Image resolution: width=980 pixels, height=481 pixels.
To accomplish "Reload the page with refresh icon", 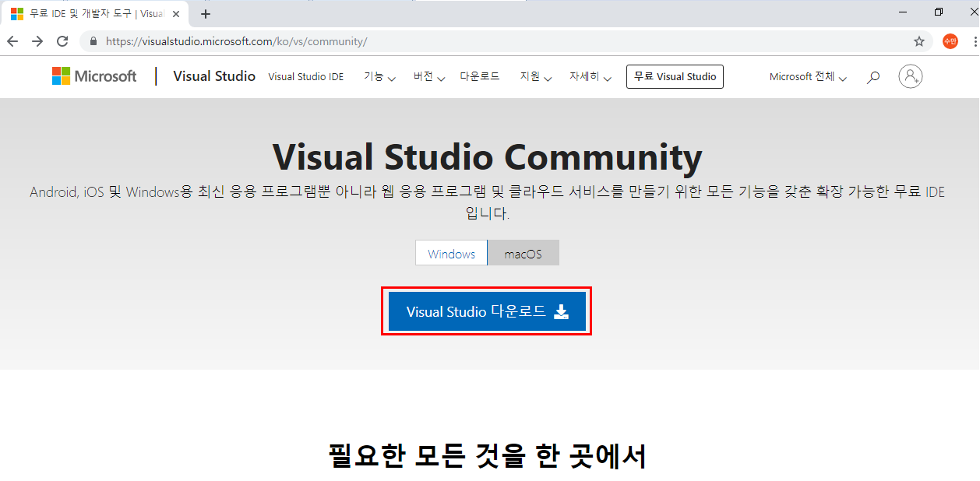I will click(62, 41).
